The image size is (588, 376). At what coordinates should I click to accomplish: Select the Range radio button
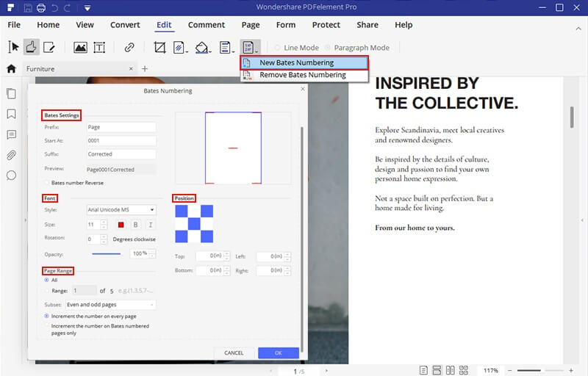click(48, 291)
